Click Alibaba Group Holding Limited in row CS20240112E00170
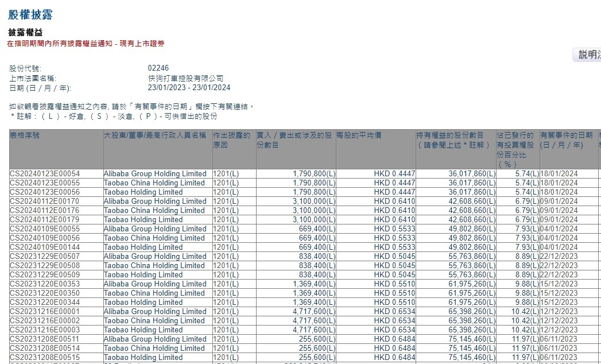This screenshot has width=601, height=364. [155, 202]
